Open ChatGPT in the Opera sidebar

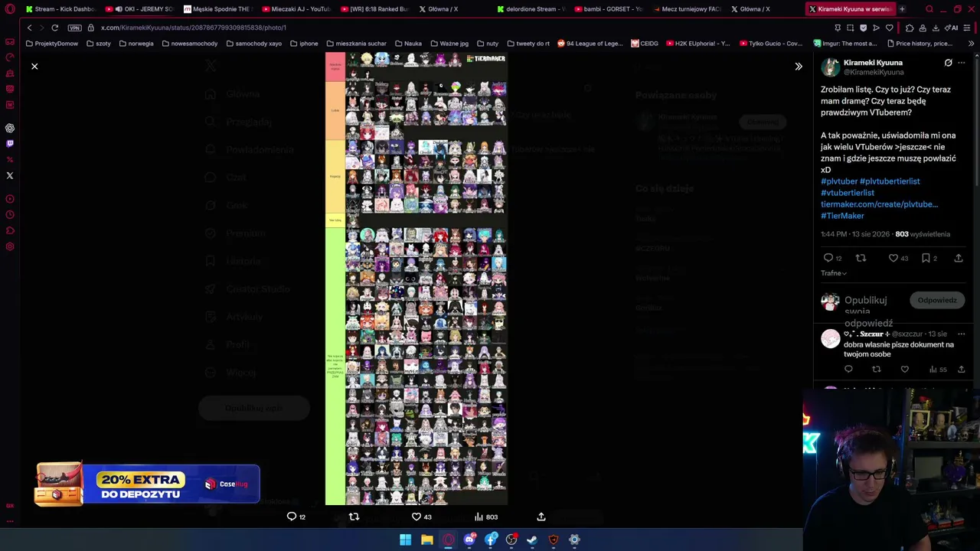tap(10, 128)
